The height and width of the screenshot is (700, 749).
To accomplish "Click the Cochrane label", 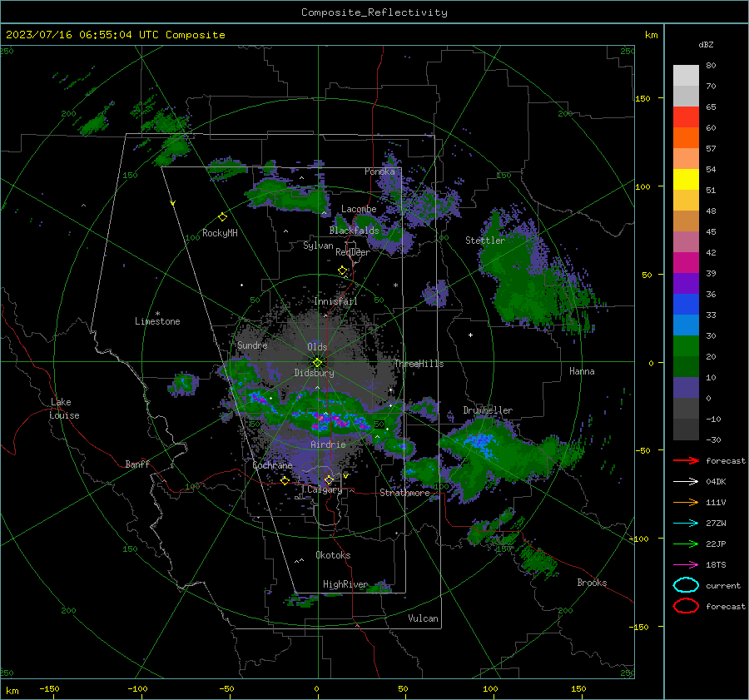I will tap(272, 465).
